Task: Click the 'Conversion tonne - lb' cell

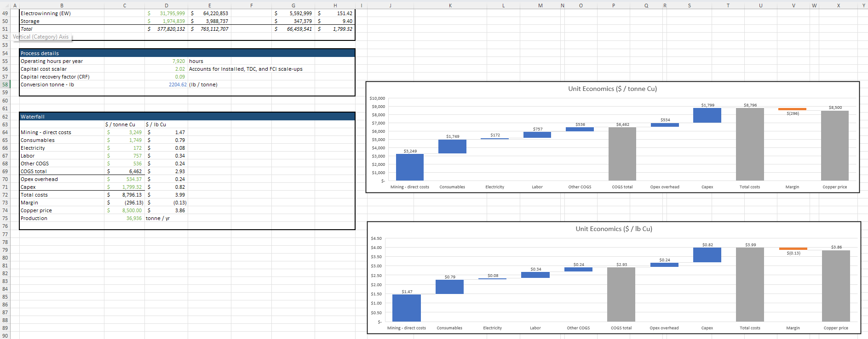Action: pos(62,85)
